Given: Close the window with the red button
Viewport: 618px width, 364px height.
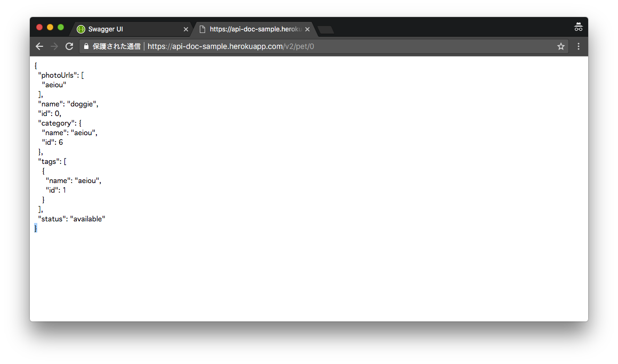Looking at the screenshot, I should tap(39, 27).
